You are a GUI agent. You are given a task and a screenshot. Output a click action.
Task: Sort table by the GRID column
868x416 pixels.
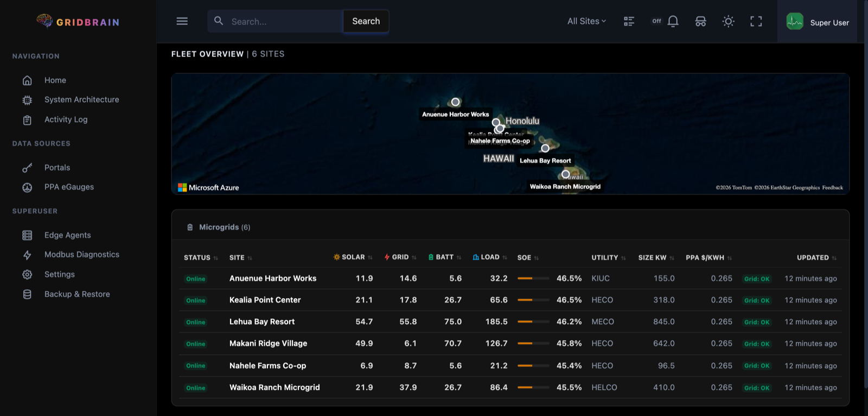400,257
